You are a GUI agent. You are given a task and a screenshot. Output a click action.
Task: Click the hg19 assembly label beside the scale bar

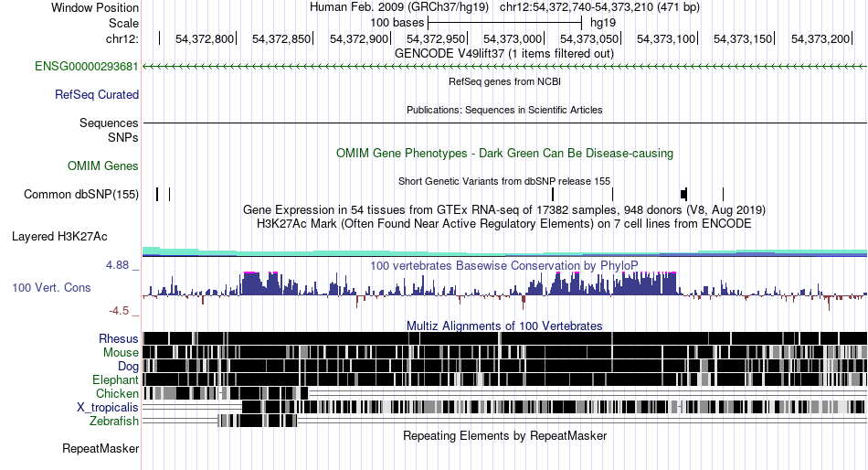pyautogui.click(x=603, y=23)
